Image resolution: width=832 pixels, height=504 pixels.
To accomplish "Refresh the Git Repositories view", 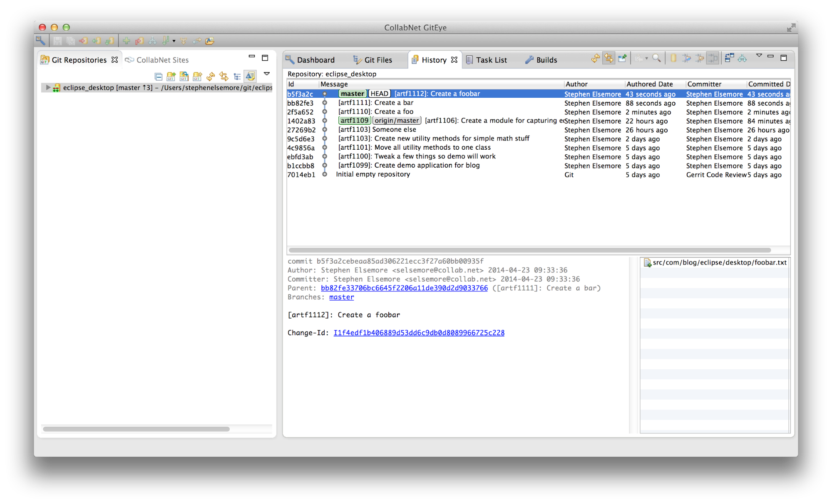I will coord(211,76).
